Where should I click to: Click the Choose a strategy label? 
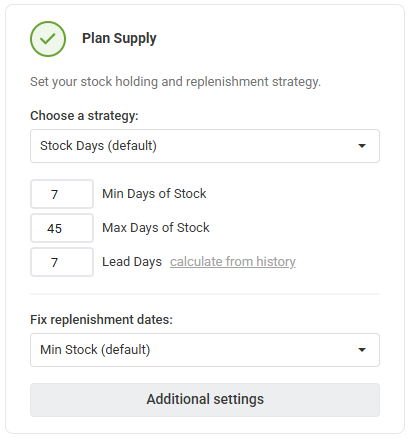[84, 116]
